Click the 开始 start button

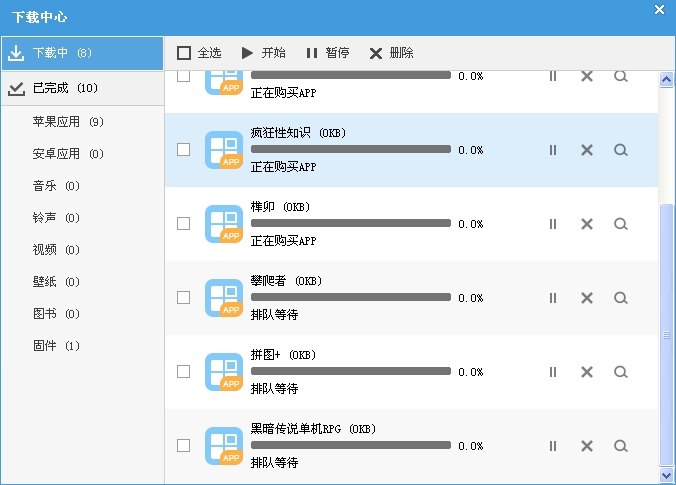(x=263, y=53)
